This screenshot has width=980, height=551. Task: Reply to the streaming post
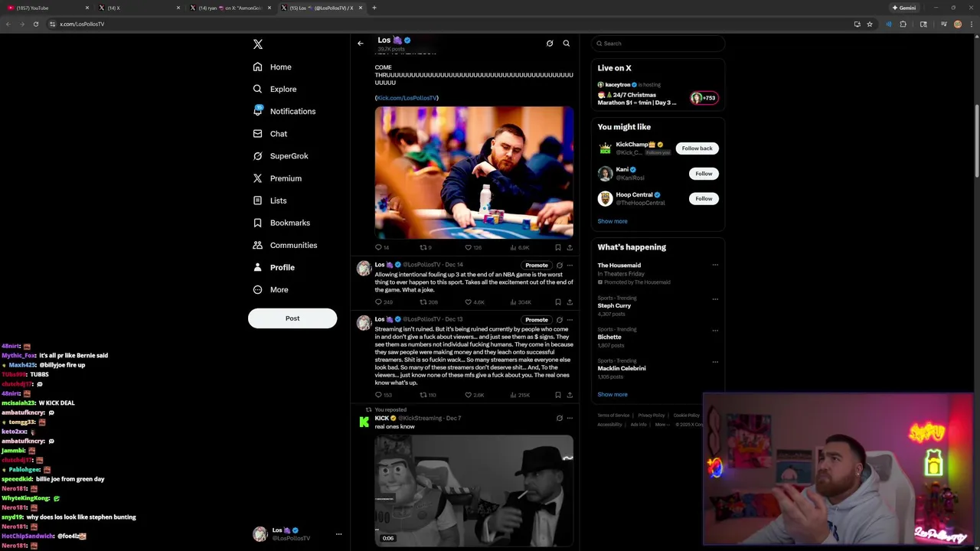tap(384, 395)
